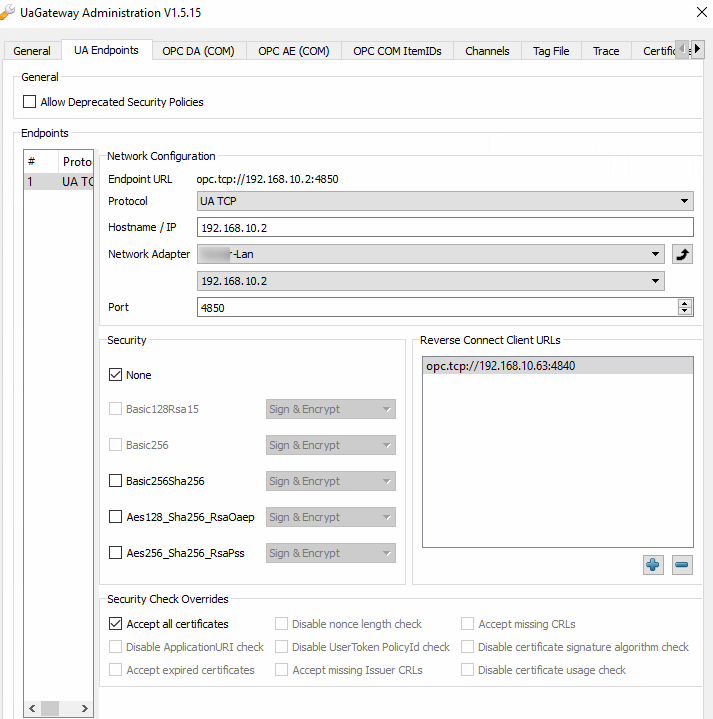Viewport: 713px width, 719px height.
Task: Open the Tag File tab
Action: tap(551, 50)
